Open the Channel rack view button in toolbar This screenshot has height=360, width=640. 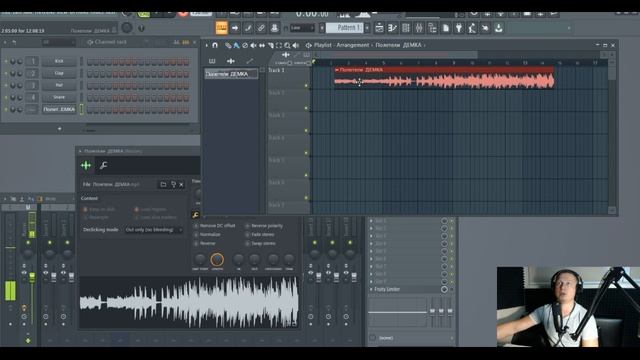pyautogui.click(x=406, y=28)
